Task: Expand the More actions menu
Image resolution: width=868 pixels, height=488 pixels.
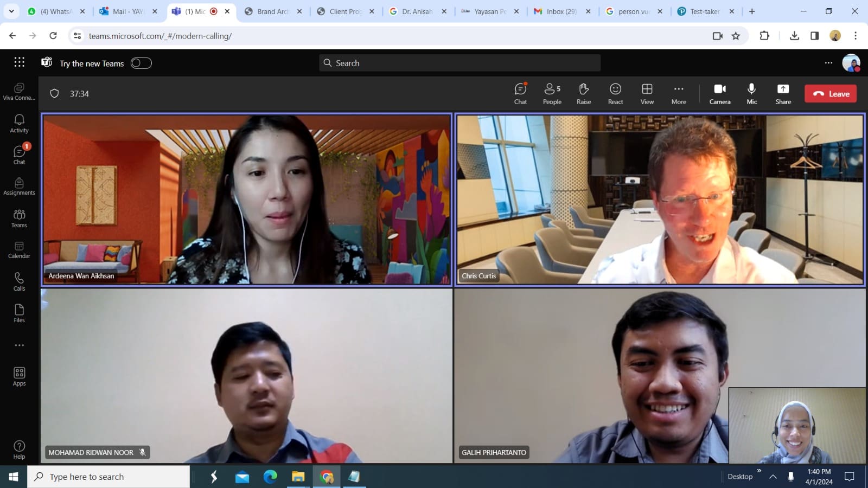Action: coord(679,93)
